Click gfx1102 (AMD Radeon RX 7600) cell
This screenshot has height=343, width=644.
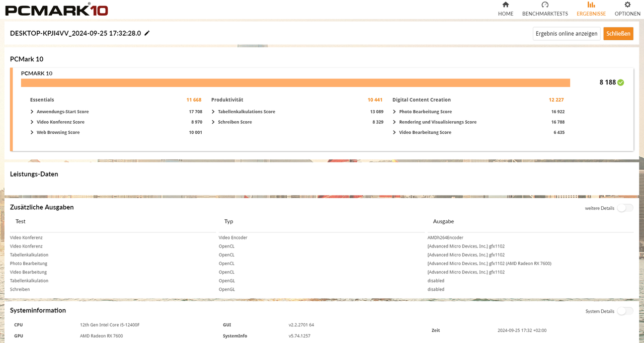pos(490,264)
